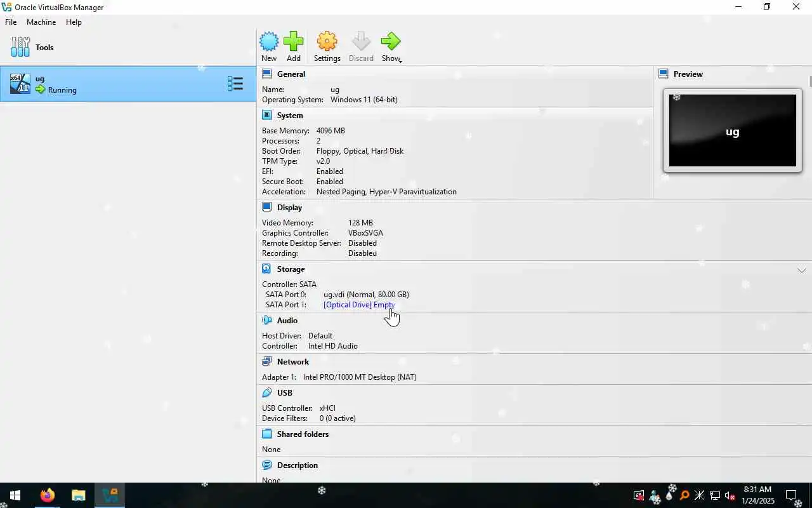This screenshot has width=812, height=508.
Task: Open the Windows Start menu
Action: click(15, 495)
